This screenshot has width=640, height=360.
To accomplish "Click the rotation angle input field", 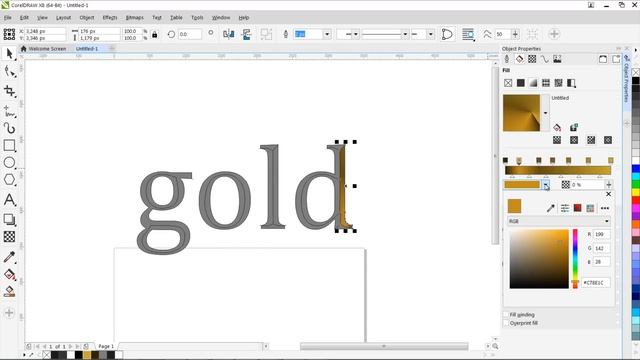I will [x=189, y=34].
